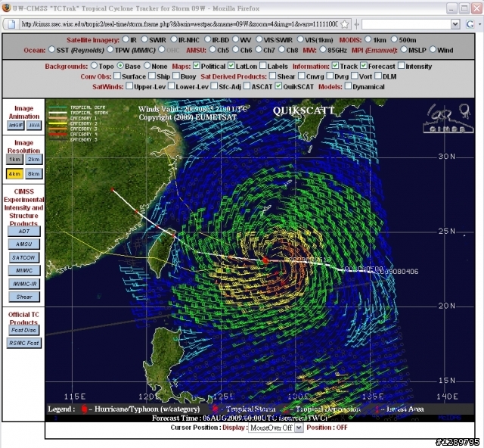
Task: Select the SWIR imagery option
Action: [144, 39]
